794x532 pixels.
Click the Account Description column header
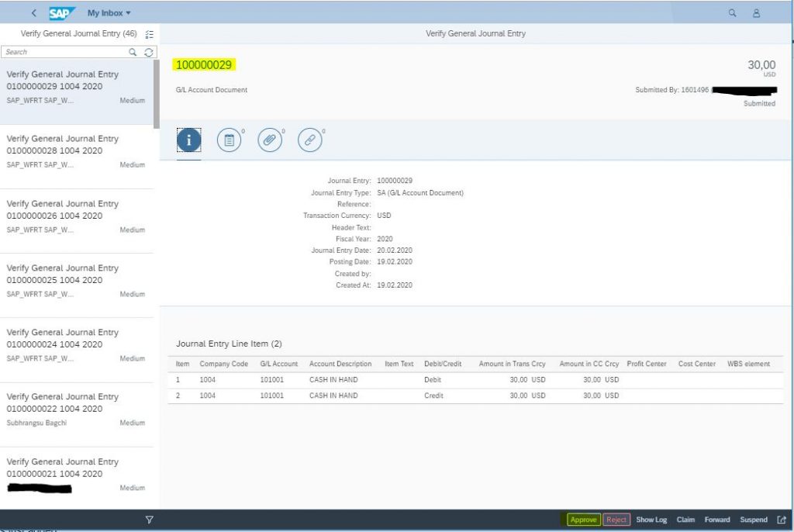click(340, 364)
